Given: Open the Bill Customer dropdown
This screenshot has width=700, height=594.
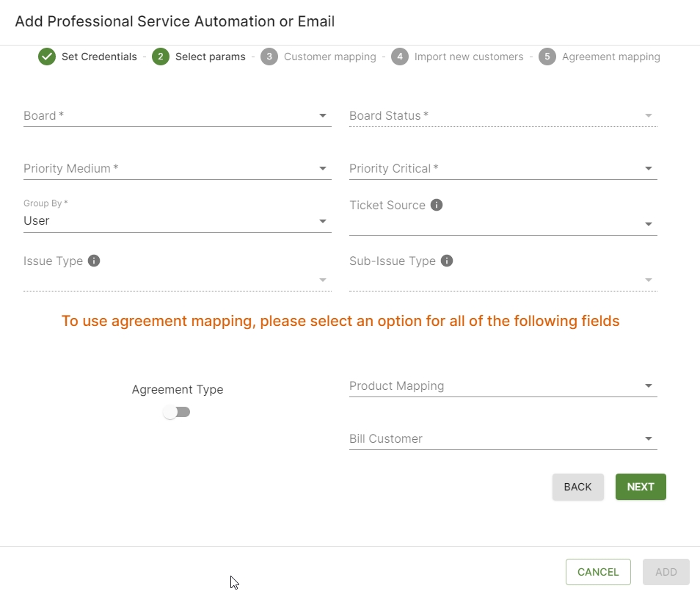Looking at the screenshot, I should [x=503, y=438].
